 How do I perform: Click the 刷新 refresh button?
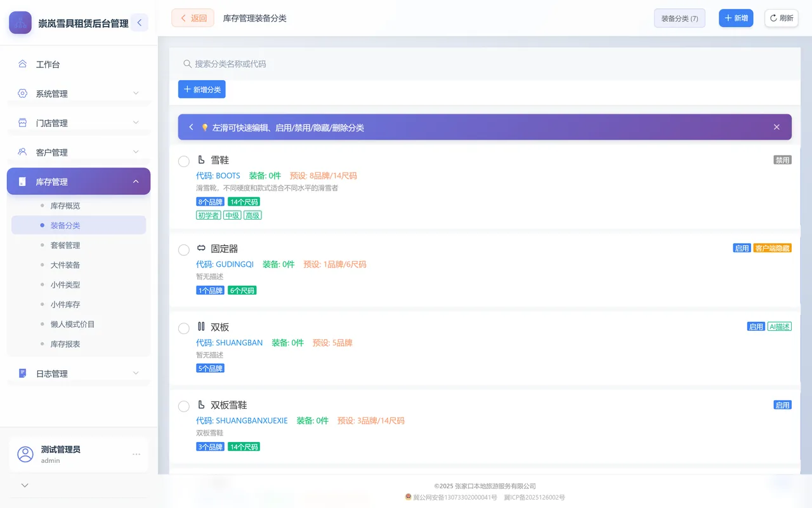(x=782, y=18)
